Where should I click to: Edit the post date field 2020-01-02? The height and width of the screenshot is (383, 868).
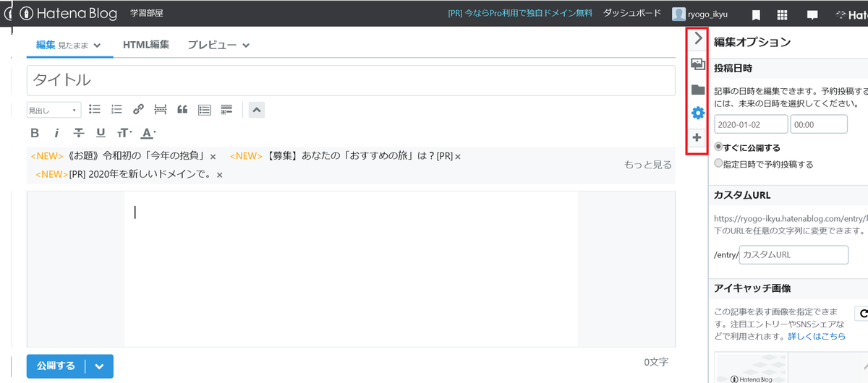(x=751, y=124)
